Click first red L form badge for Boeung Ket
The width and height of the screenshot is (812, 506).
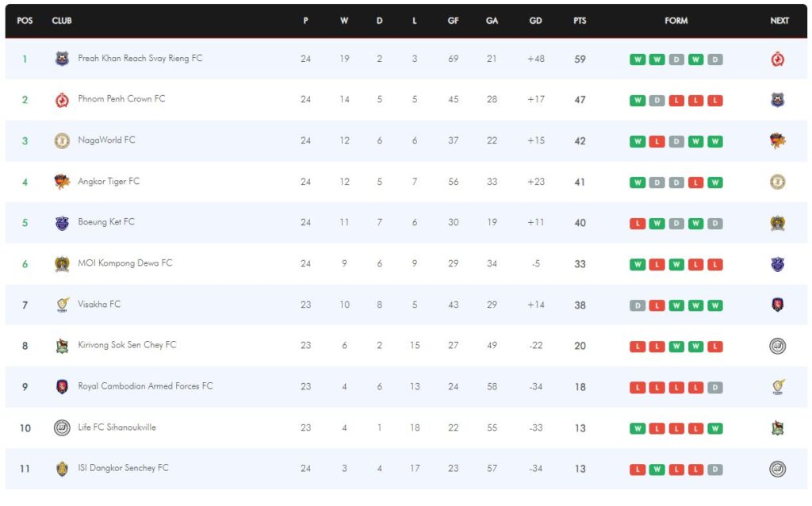tap(638, 224)
